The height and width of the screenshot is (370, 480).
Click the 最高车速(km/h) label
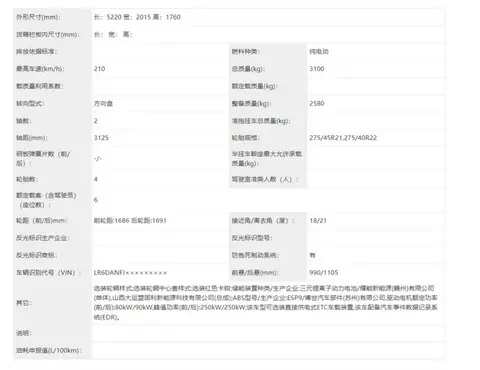point(40,69)
